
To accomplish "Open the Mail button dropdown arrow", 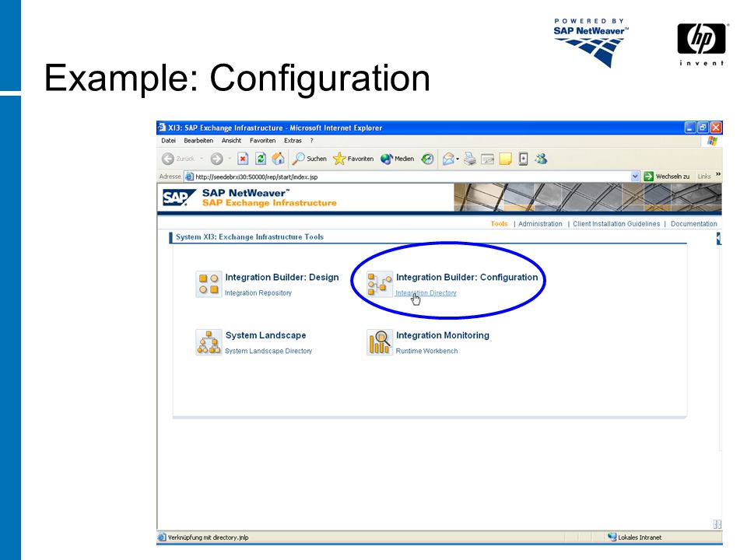I will pos(458,159).
